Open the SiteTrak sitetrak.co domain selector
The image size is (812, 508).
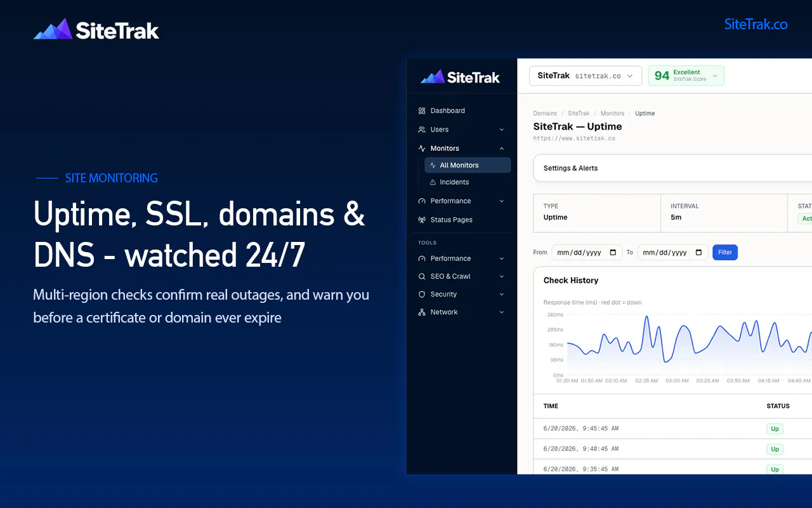click(x=586, y=76)
